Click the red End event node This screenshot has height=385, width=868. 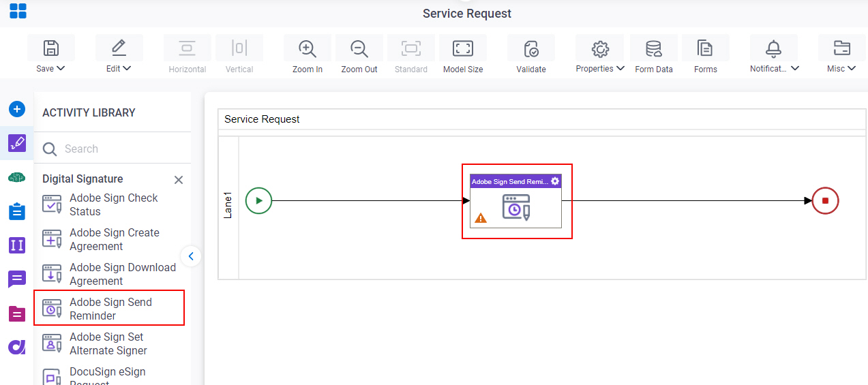tap(825, 200)
